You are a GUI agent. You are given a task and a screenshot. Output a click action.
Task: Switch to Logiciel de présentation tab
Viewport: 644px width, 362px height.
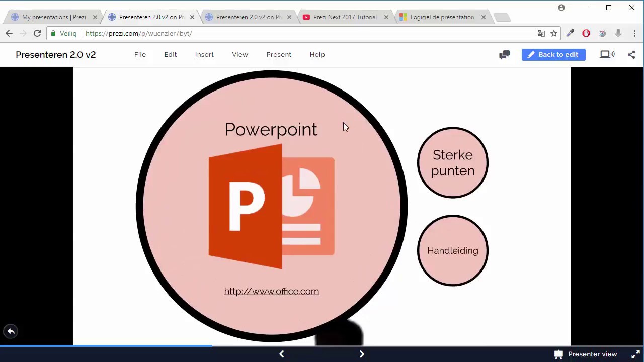click(442, 17)
